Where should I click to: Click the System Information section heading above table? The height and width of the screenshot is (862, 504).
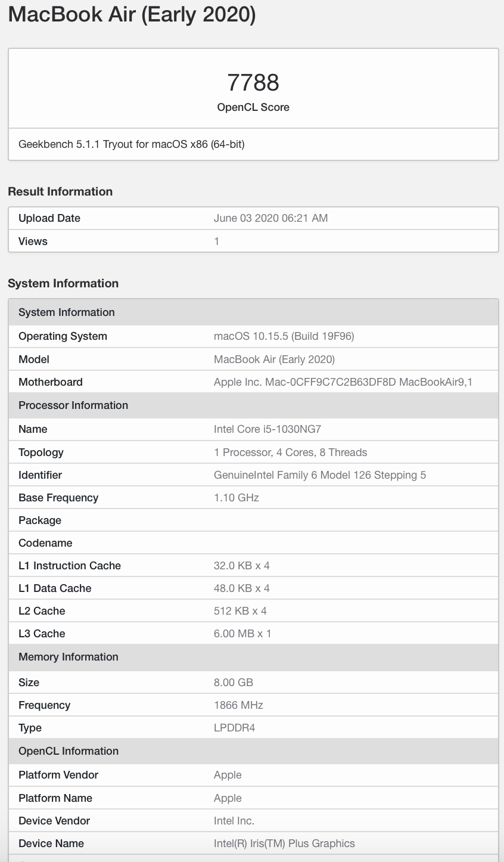coord(63,283)
